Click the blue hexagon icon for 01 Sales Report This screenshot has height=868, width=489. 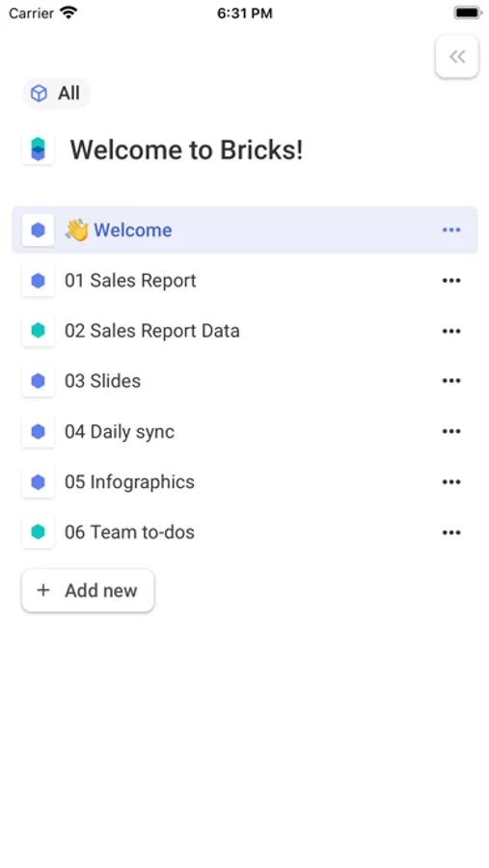coord(38,281)
